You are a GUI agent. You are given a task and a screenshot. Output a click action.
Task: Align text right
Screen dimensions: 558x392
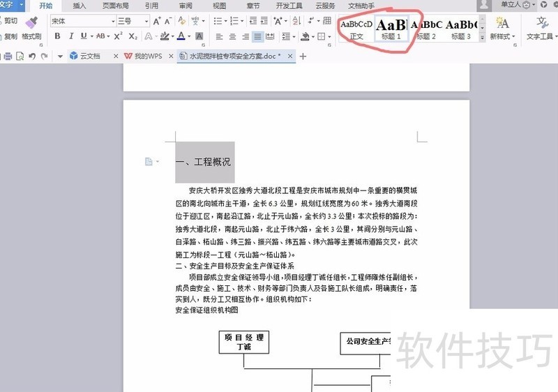tap(246, 36)
